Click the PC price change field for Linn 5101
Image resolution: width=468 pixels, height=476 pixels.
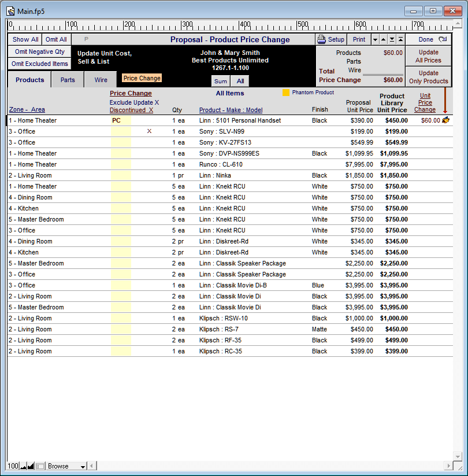coord(121,120)
